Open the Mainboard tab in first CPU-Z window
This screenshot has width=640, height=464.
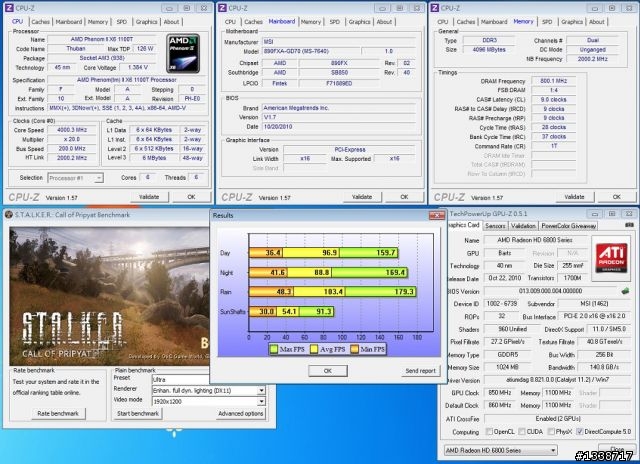point(69,22)
